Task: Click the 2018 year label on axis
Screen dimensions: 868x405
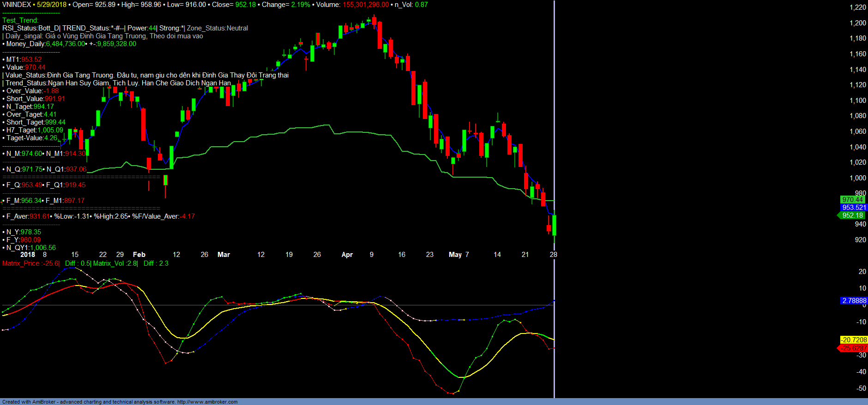Action: pos(28,255)
